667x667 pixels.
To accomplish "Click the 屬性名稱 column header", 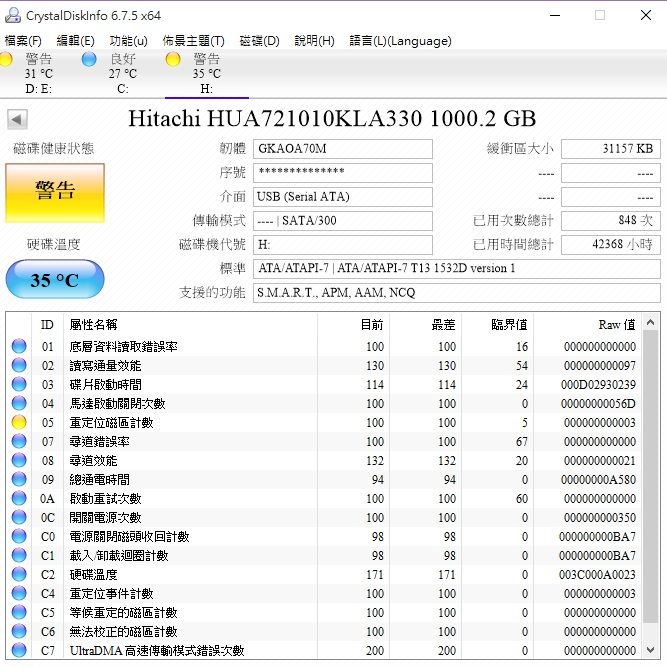I will pos(191,325).
